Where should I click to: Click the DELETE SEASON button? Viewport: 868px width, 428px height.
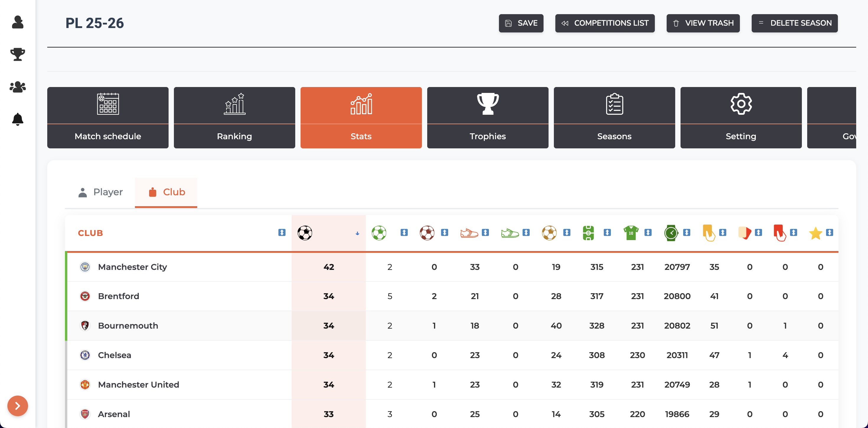[x=794, y=23]
